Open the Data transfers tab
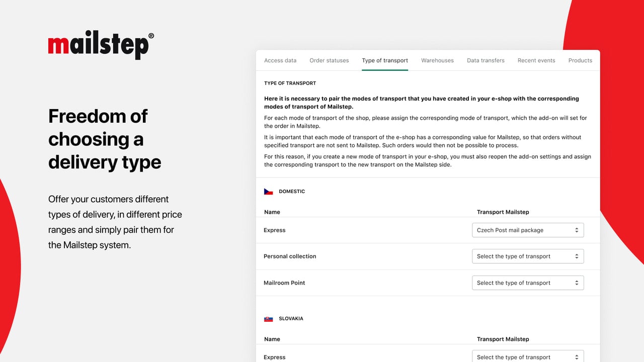The width and height of the screenshot is (644, 362). 486,60
